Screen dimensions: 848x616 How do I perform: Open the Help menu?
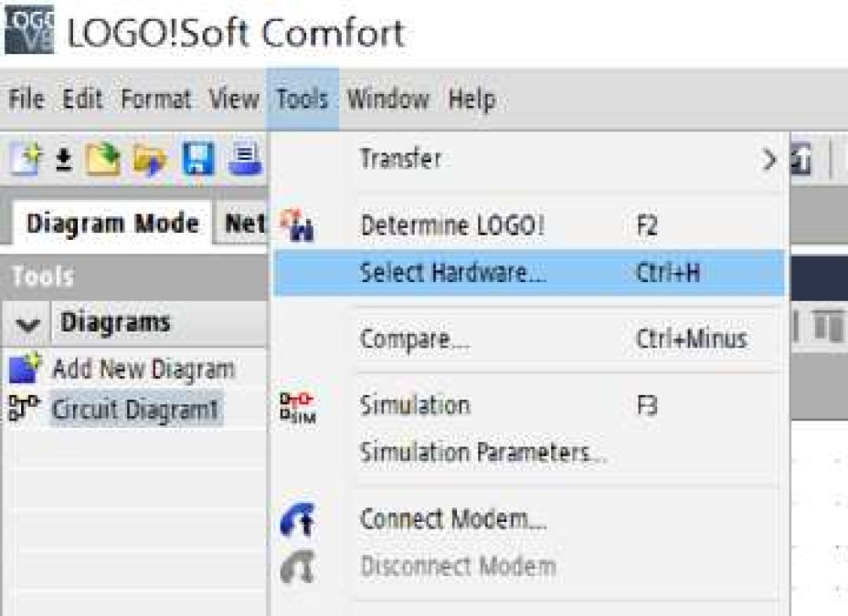[x=471, y=99]
